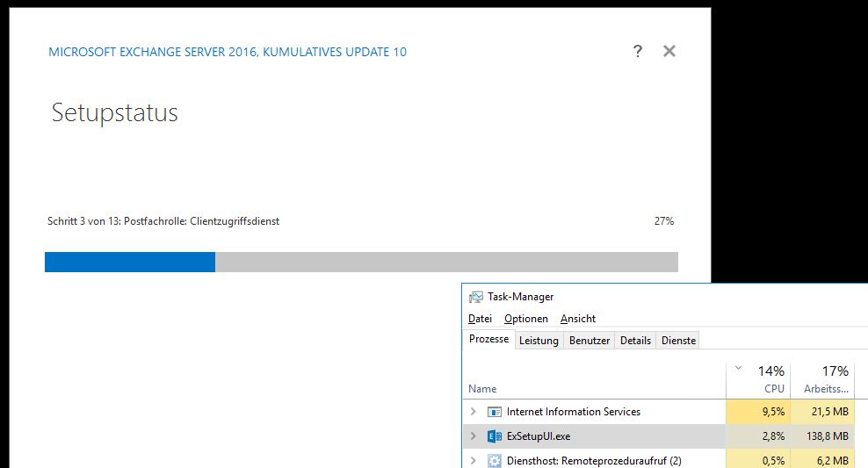Close the Exchange Server setup window
868x468 pixels.
[x=669, y=51]
